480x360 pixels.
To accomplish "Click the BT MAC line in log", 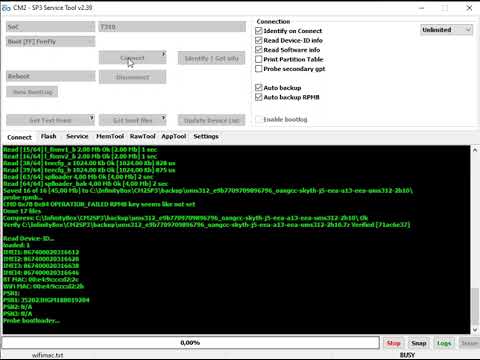I will point(41,280).
